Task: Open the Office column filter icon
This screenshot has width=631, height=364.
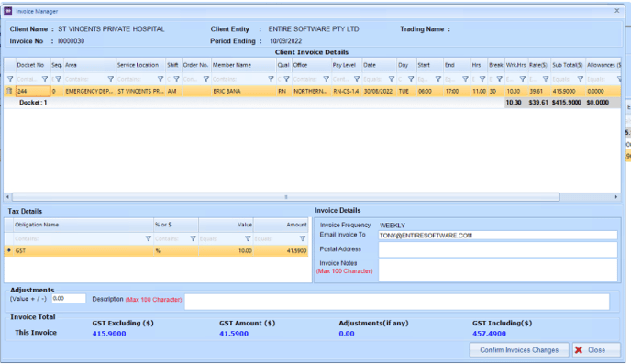Action: click(327, 79)
